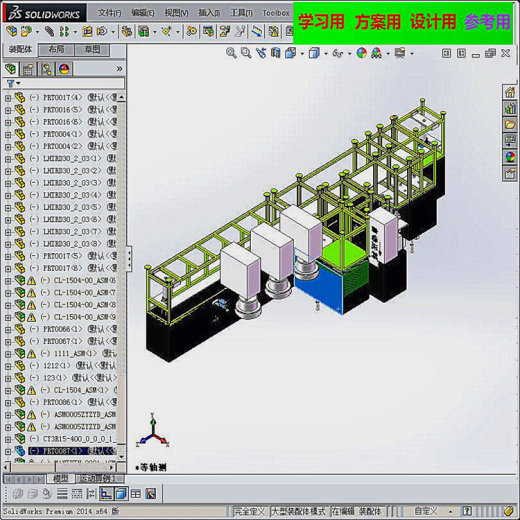Open the Display Style dropdown arrow
Viewport: 520px width, 520px height.
(326, 53)
